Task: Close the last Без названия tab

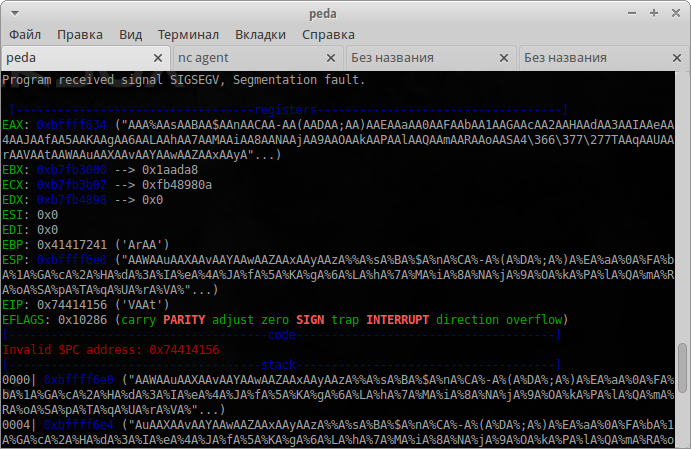Action: click(x=677, y=58)
